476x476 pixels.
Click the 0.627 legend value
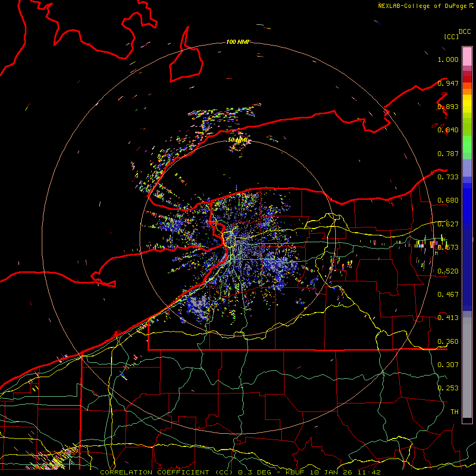448,224
